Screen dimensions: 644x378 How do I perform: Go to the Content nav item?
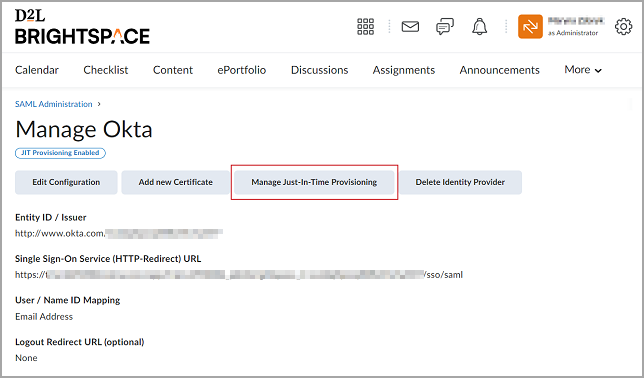173,70
